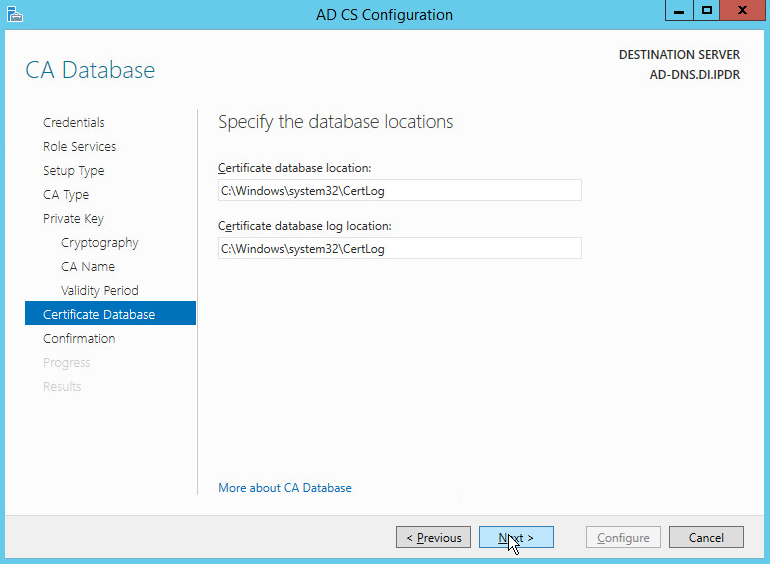Select the Private Key step
This screenshot has width=770, height=564.
coord(73,219)
